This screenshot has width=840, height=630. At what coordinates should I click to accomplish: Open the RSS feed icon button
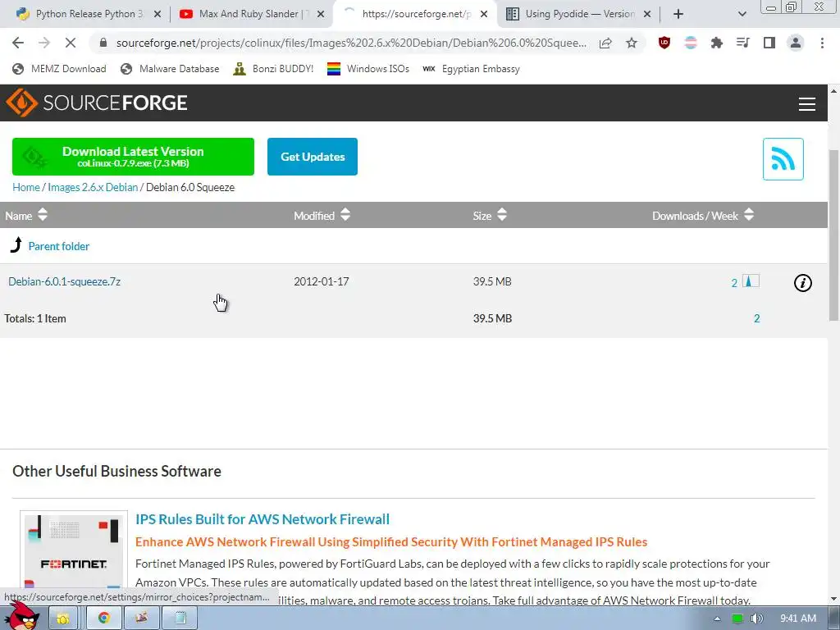click(x=783, y=159)
